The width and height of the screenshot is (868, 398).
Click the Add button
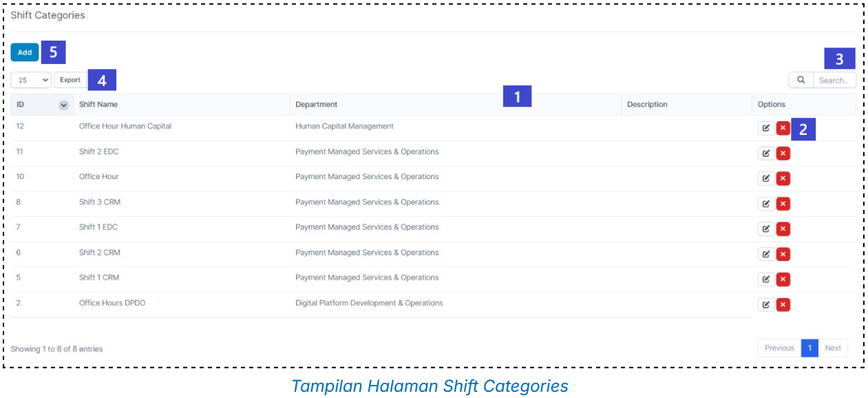[25, 52]
